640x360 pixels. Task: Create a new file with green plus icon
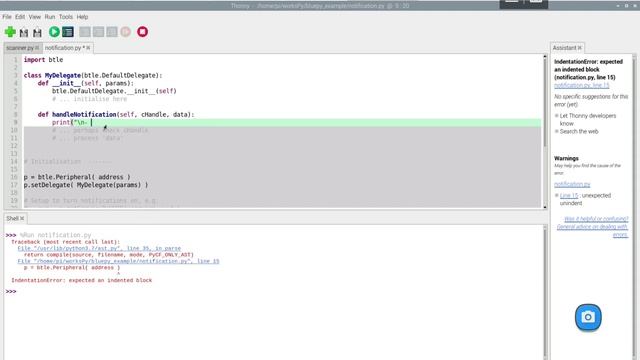click(10, 32)
